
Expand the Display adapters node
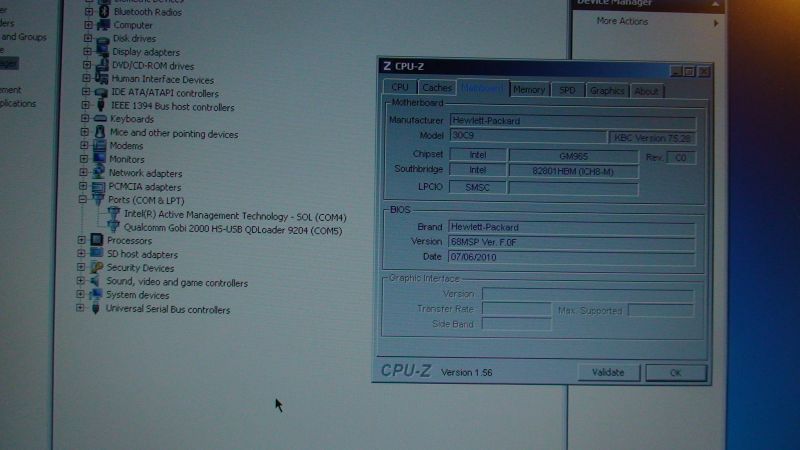click(87, 52)
